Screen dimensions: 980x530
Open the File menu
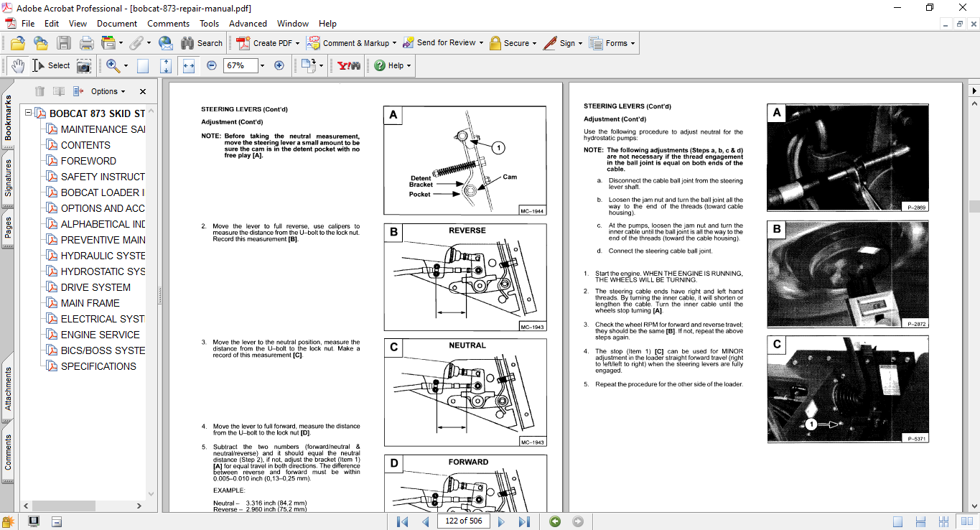tap(28, 24)
